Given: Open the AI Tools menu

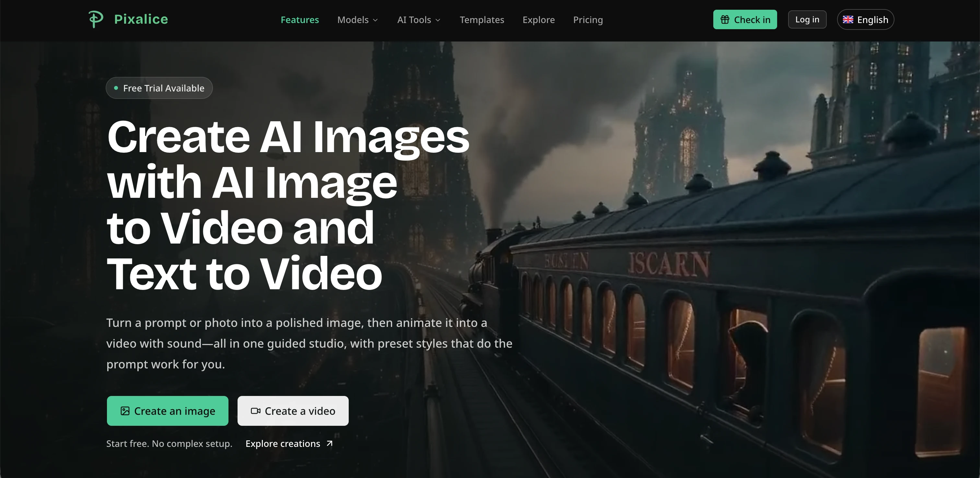Looking at the screenshot, I should (x=419, y=20).
